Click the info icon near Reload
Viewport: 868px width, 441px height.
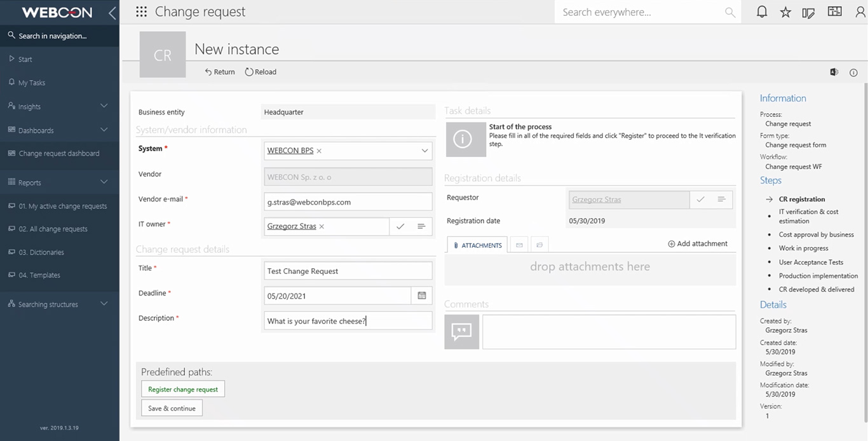pos(853,72)
